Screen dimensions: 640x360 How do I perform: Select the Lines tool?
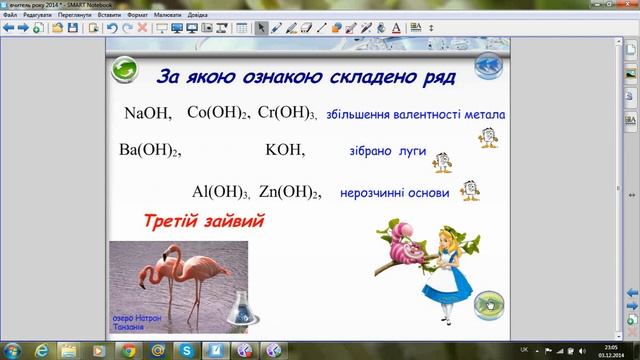tap(321, 28)
